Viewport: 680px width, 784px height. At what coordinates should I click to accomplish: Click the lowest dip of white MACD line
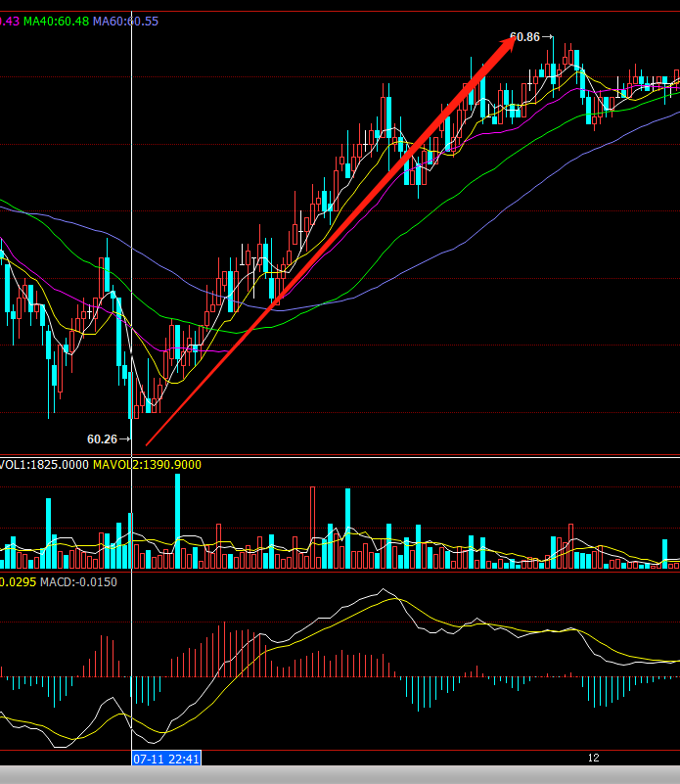[x=61, y=747]
